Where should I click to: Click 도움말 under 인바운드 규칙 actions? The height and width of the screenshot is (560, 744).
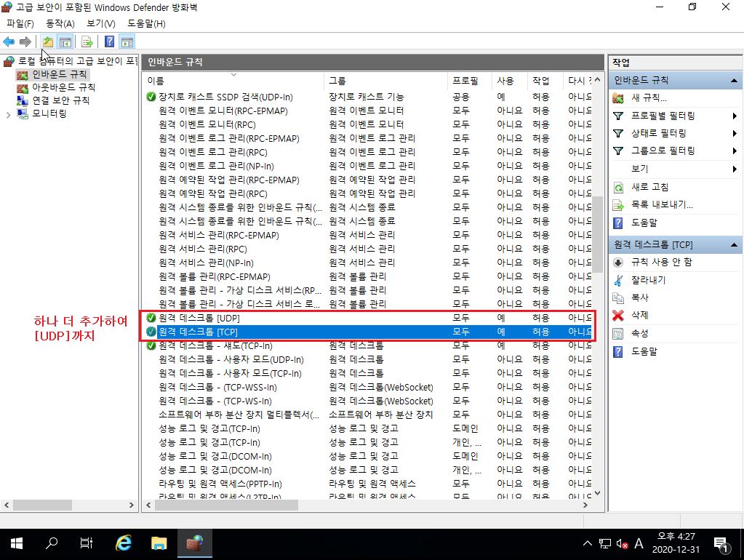coord(644,223)
